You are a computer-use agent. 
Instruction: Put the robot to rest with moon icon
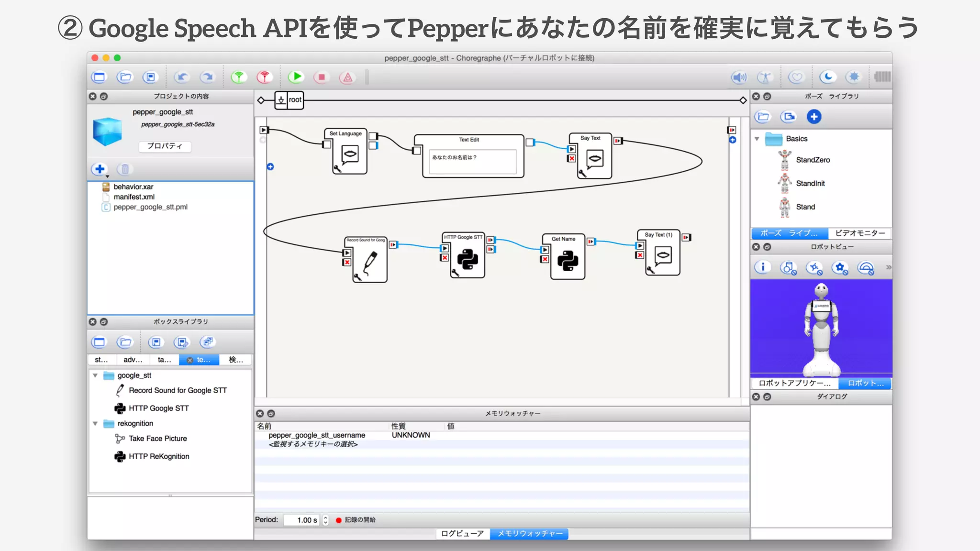(x=828, y=77)
